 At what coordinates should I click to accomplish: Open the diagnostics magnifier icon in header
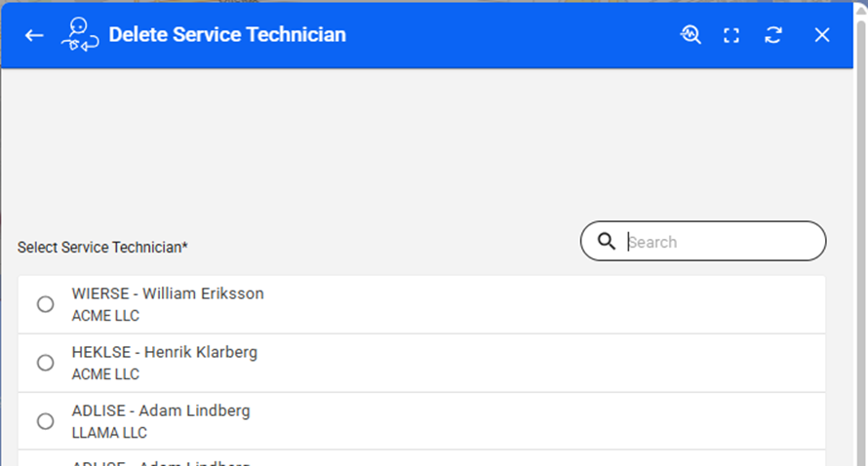(690, 35)
